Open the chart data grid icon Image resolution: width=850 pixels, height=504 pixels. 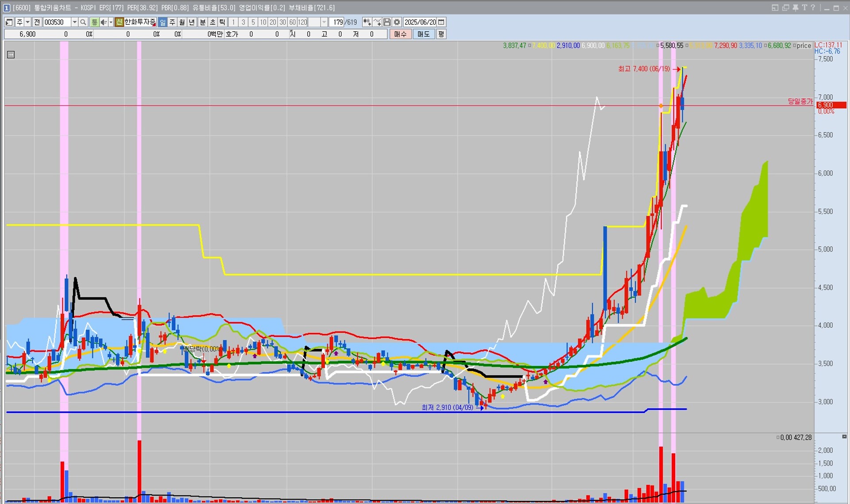click(x=11, y=54)
